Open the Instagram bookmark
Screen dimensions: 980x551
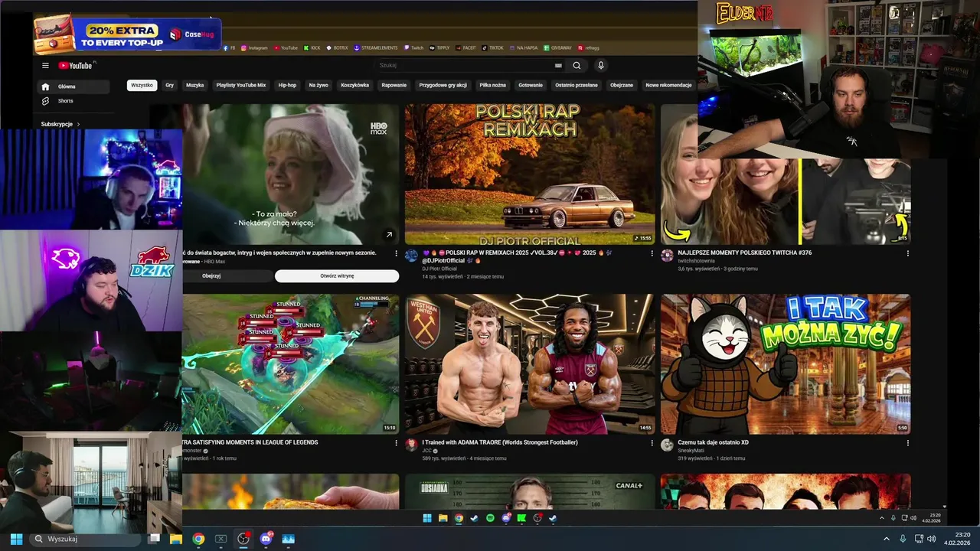255,47
